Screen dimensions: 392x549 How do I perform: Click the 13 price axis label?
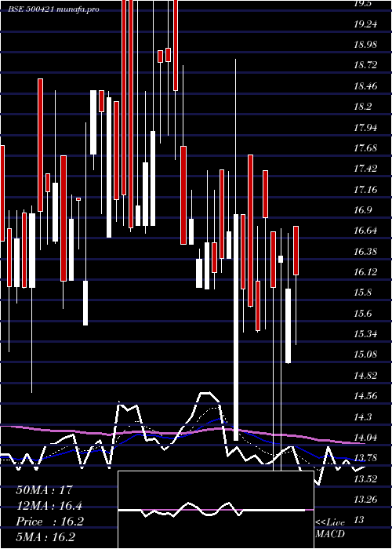[x=358, y=519]
